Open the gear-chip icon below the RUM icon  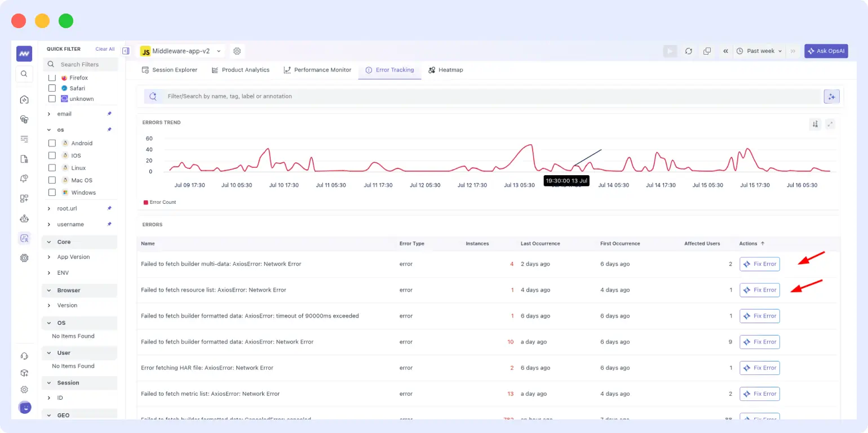pos(24,258)
